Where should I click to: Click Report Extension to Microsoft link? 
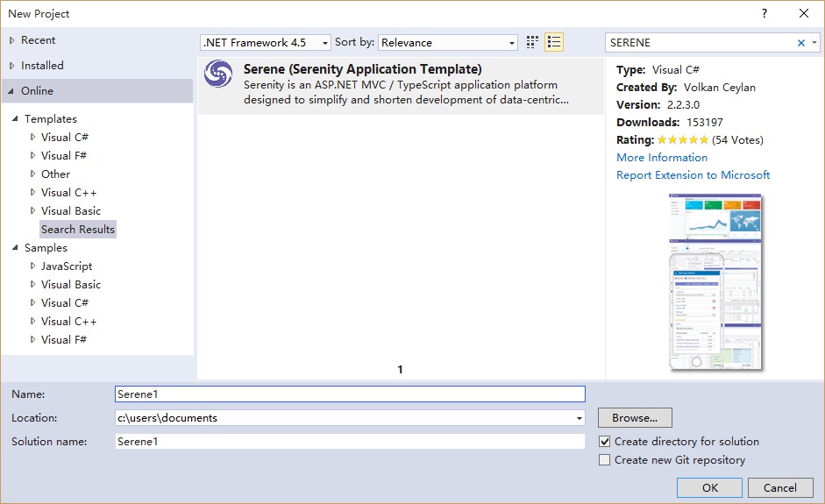(693, 175)
